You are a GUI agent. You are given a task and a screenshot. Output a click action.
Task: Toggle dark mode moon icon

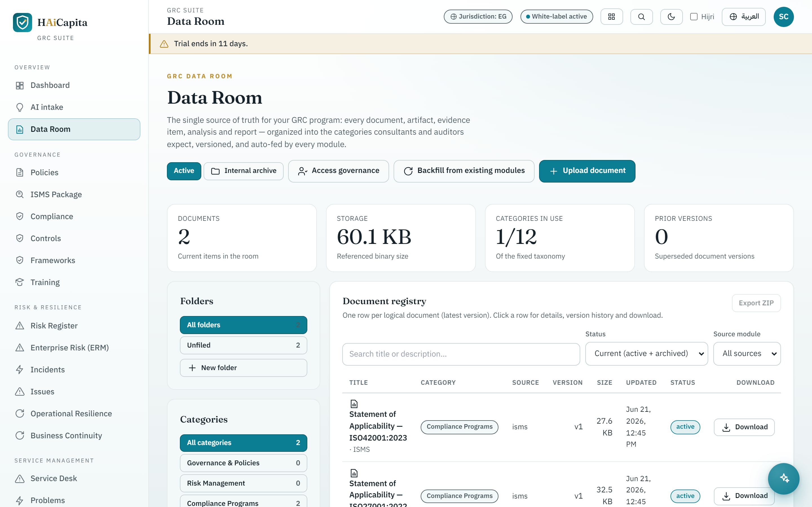671,17
